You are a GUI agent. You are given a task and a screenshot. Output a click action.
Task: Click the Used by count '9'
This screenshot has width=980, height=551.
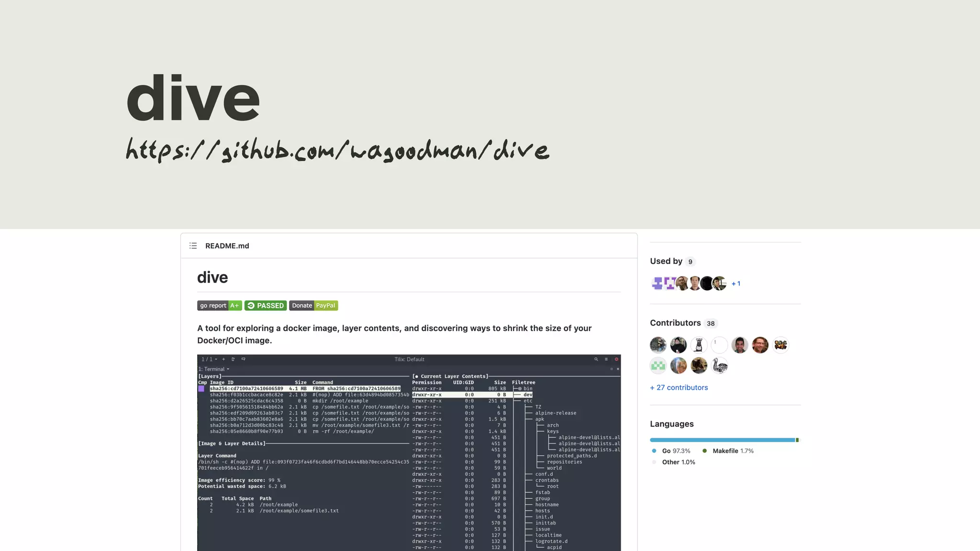(x=690, y=262)
